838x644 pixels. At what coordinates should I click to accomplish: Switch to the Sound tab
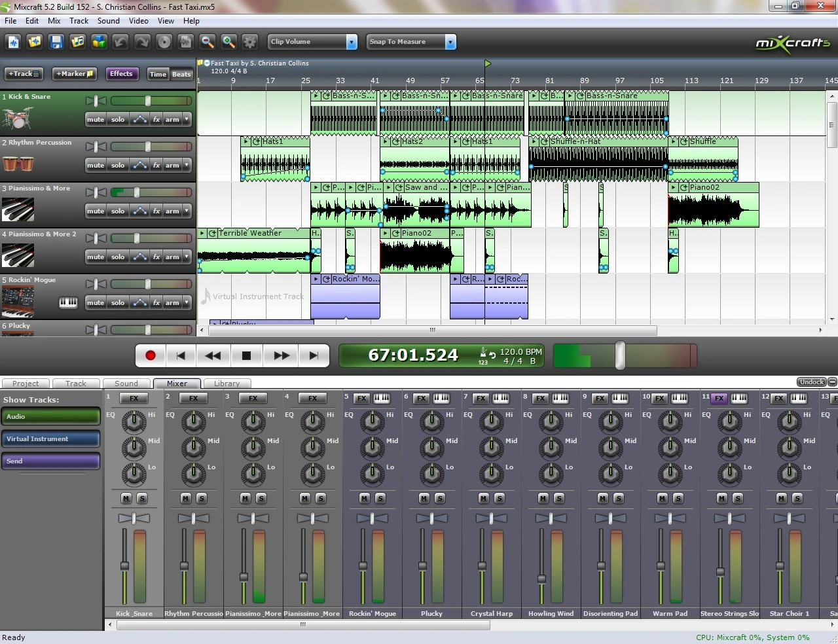(126, 384)
